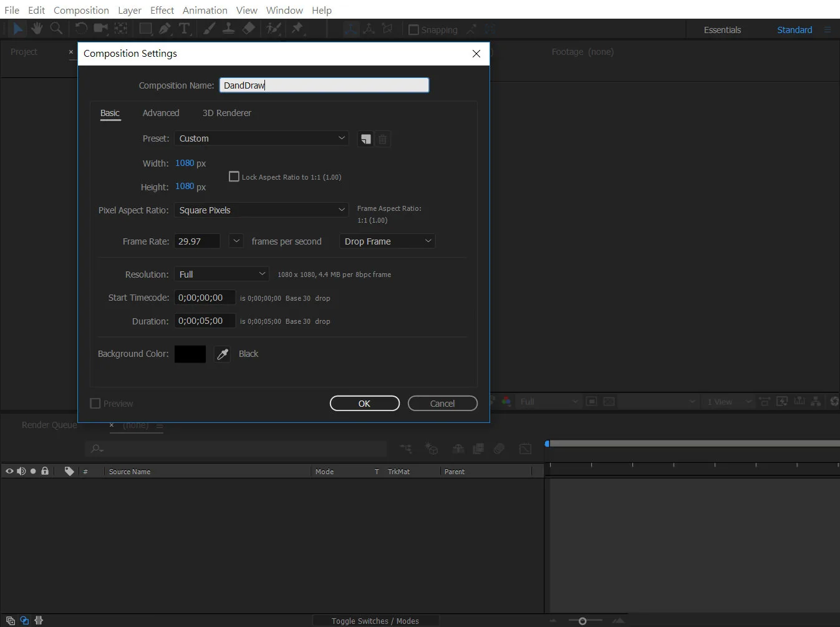The width and height of the screenshot is (840, 627).
Task: Click the save preset icon
Action: point(365,139)
